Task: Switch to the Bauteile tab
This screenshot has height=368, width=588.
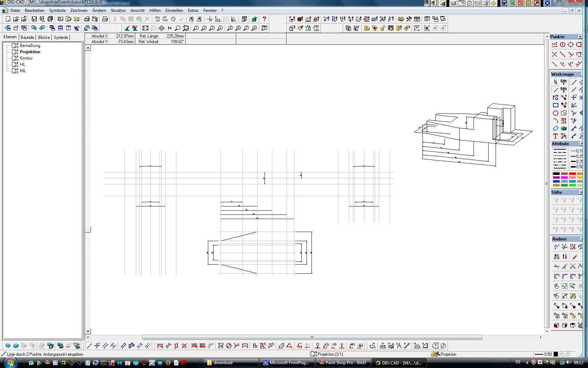Action: coord(27,38)
